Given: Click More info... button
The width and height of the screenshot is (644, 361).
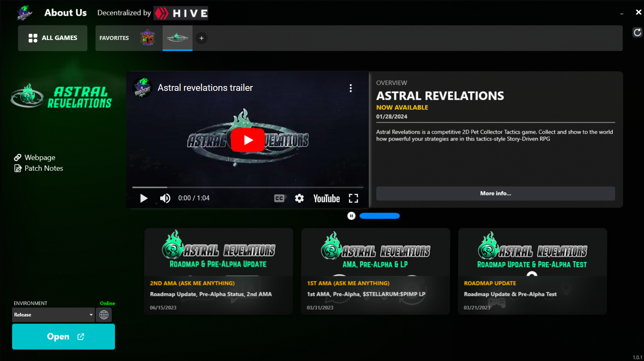Looking at the screenshot, I should point(496,193).
